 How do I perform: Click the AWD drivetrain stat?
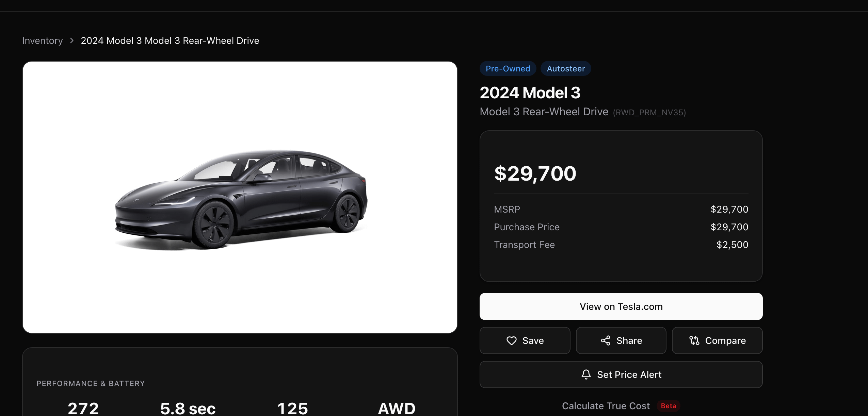click(x=397, y=408)
